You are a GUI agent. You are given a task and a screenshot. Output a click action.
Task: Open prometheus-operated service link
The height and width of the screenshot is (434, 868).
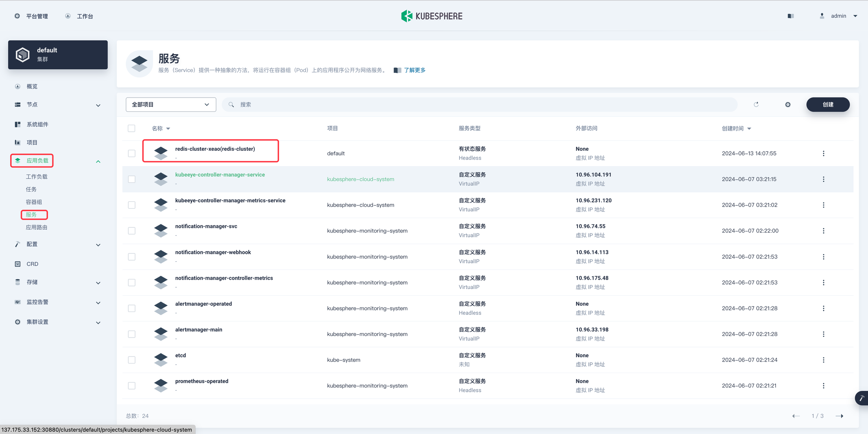pos(202,381)
